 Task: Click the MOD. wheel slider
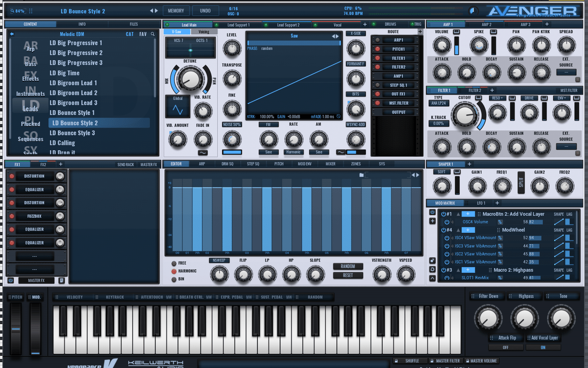(35, 328)
